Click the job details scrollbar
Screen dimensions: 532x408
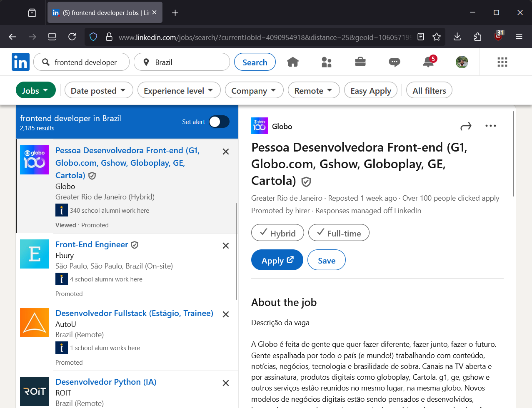click(x=514, y=154)
